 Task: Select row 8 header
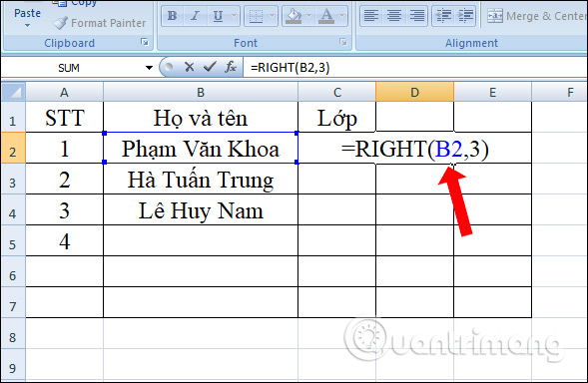pos(13,333)
